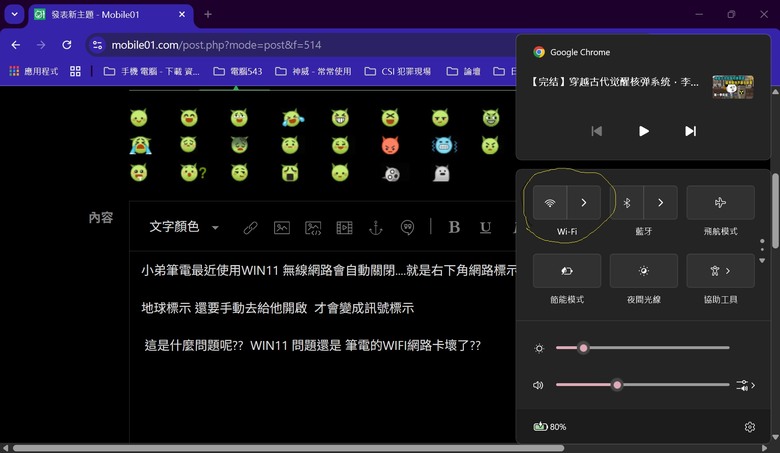Open the accessibility tools (協助工具) submenu
Screen dimensions: 780x453
pos(720,271)
